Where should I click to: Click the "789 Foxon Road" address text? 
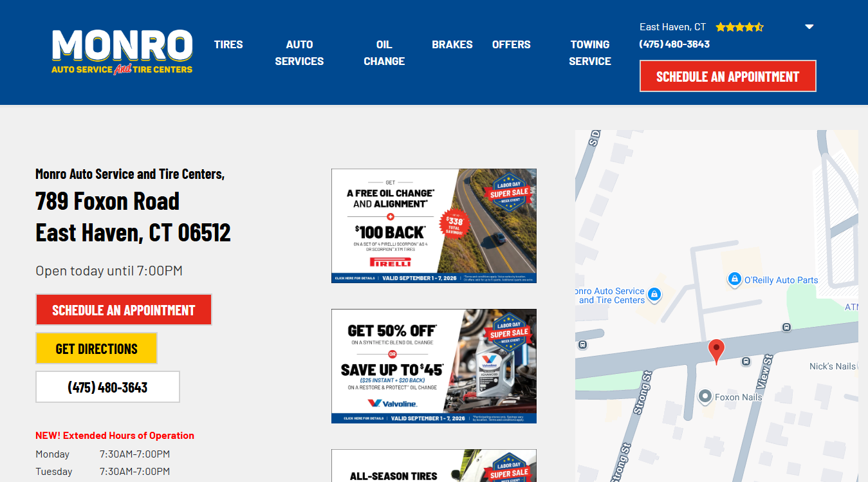107,201
